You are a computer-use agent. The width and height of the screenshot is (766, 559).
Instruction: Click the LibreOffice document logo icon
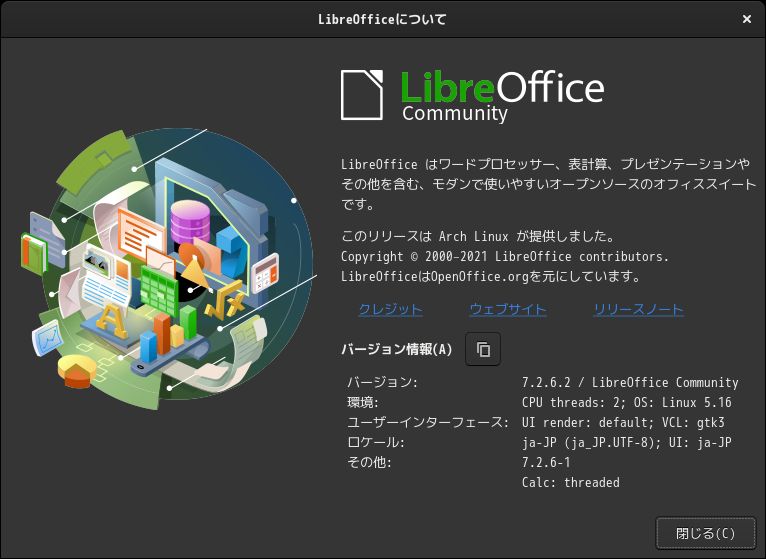[362, 95]
